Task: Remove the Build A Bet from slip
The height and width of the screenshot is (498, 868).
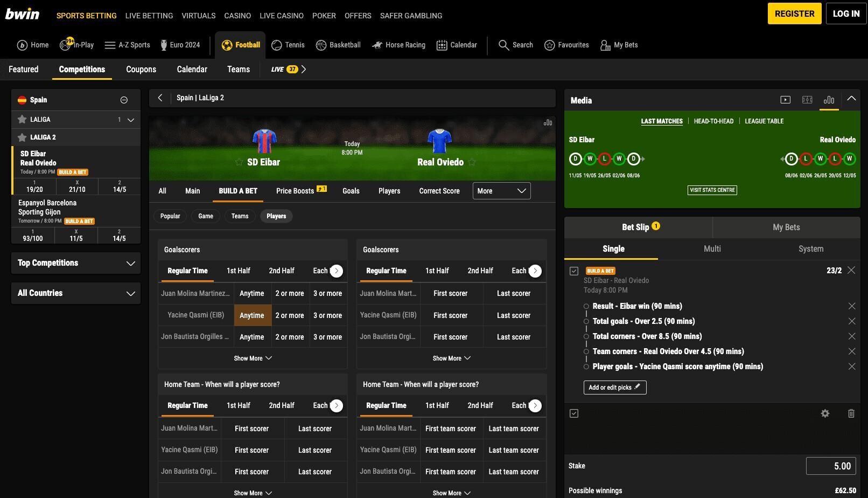Action: point(851,270)
